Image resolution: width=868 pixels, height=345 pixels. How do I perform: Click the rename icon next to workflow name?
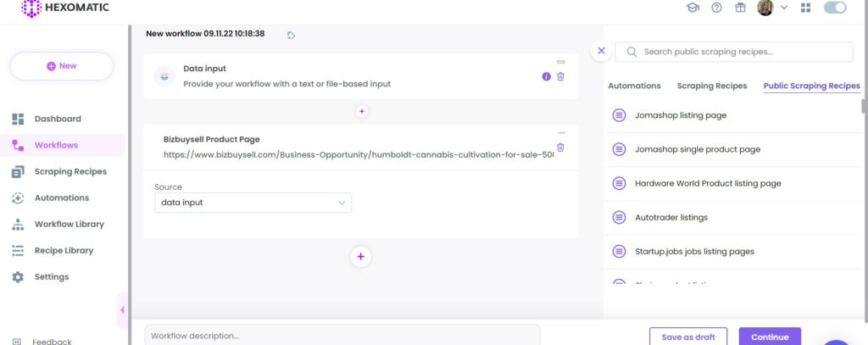pos(292,36)
